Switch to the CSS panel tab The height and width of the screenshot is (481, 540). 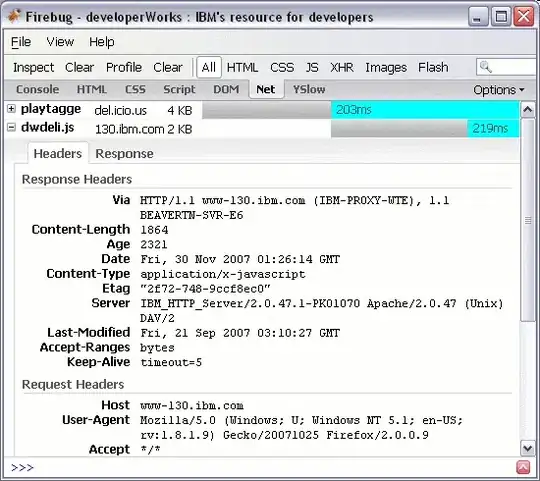point(135,90)
